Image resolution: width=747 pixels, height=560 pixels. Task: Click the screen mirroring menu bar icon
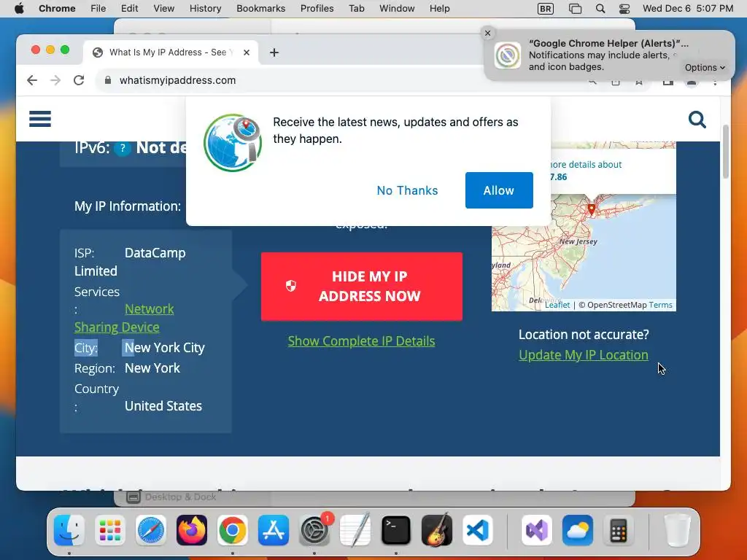(575, 9)
